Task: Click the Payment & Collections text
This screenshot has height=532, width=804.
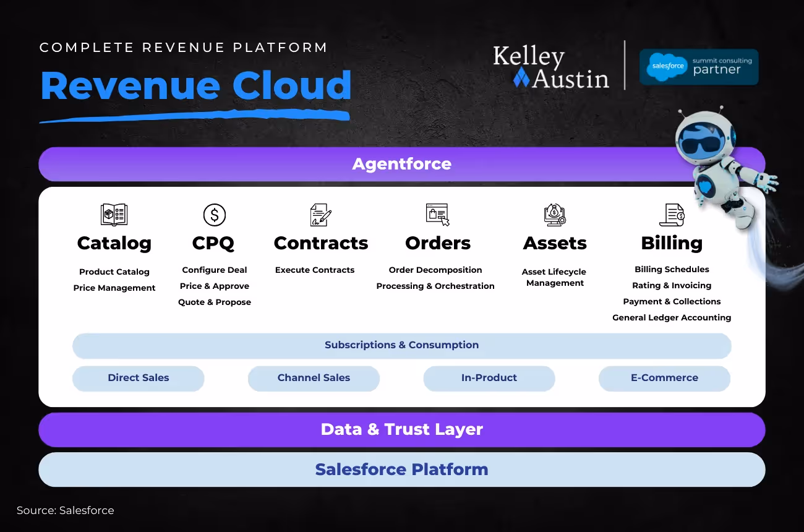Action: tap(672, 302)
